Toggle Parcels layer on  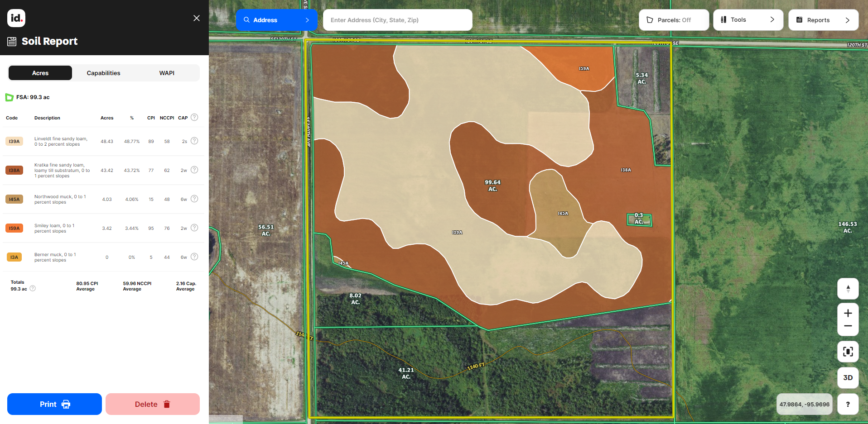673,20
